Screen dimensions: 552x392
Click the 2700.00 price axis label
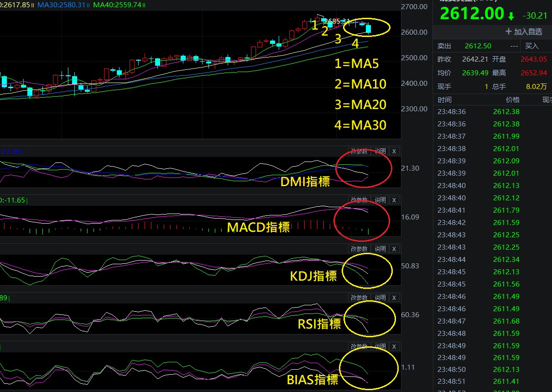(x=414, y=7)
